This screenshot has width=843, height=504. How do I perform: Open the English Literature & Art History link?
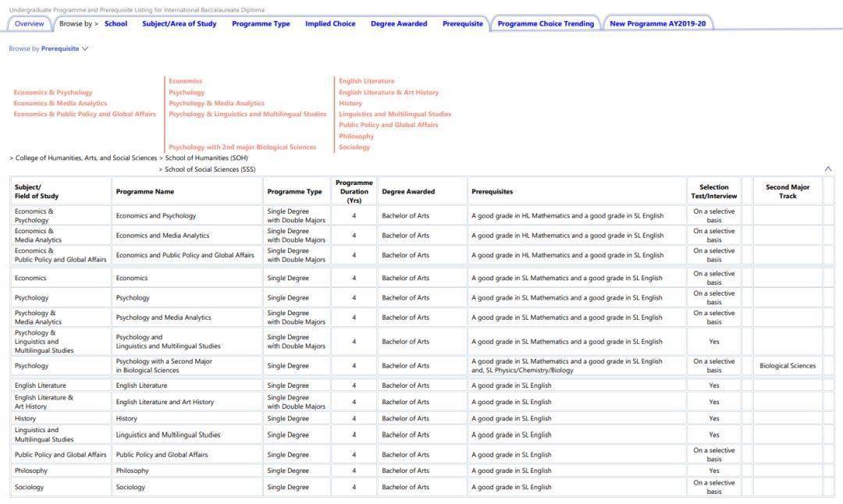pos(389,93)
